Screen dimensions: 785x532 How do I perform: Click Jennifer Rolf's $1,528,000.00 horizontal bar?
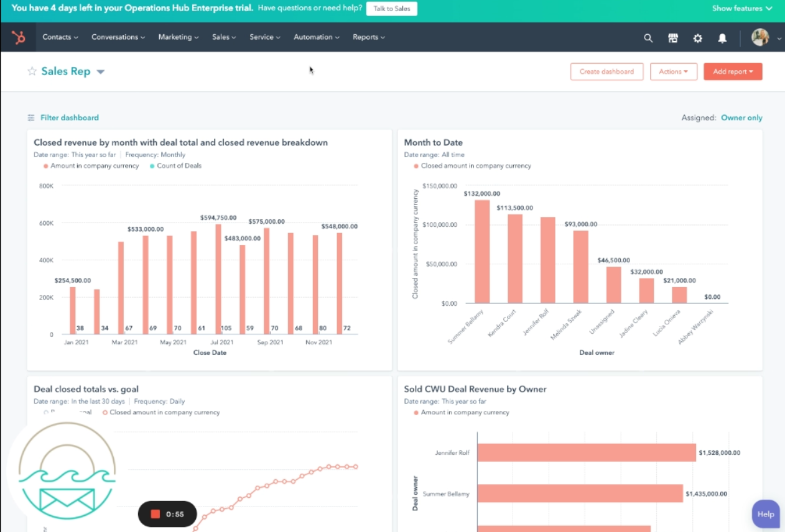point(587,452)
